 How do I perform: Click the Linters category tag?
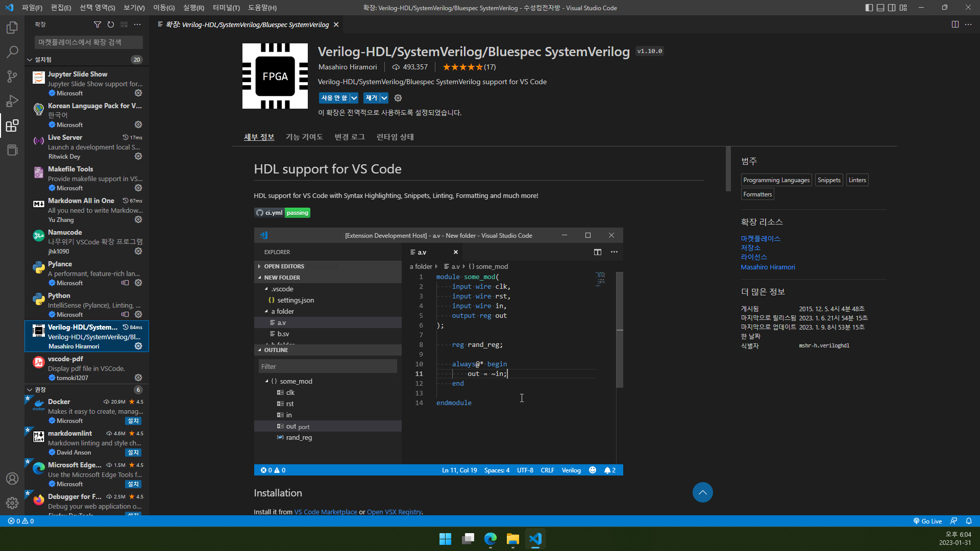857,180
